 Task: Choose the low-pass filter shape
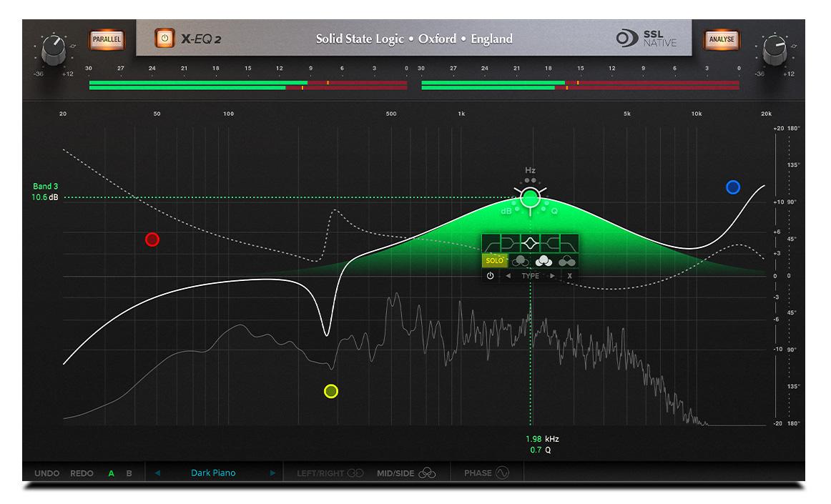pos(569,244)
